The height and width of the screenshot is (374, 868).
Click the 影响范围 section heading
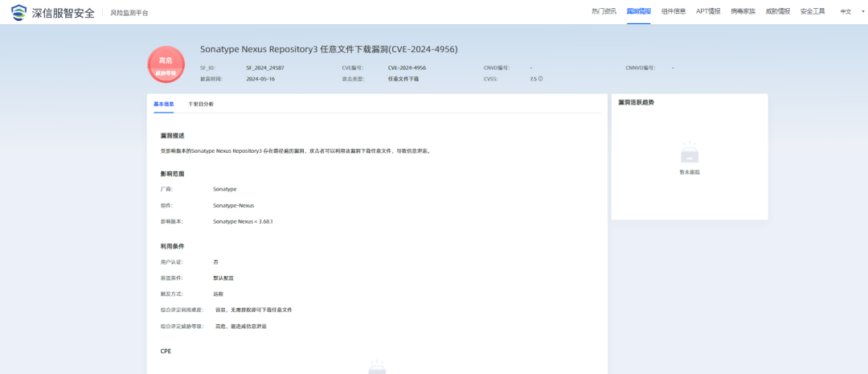click(x=172, y=174)
